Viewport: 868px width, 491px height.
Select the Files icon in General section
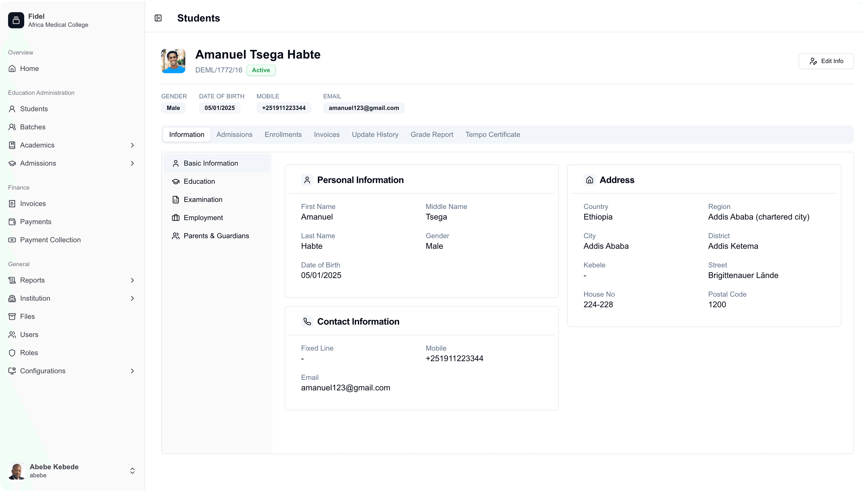click(12, 316)
